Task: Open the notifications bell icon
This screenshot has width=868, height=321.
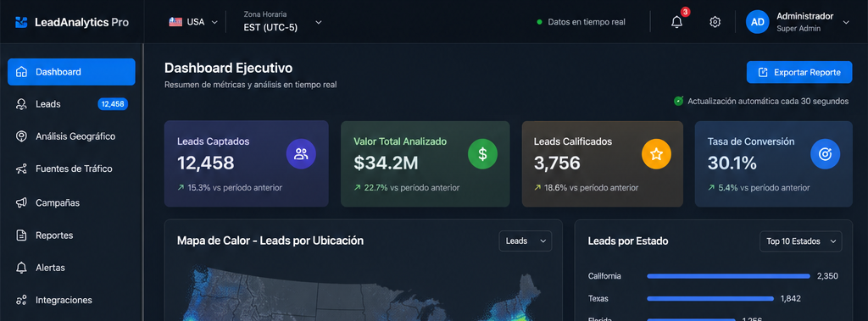Action: [x=676, y=22]
